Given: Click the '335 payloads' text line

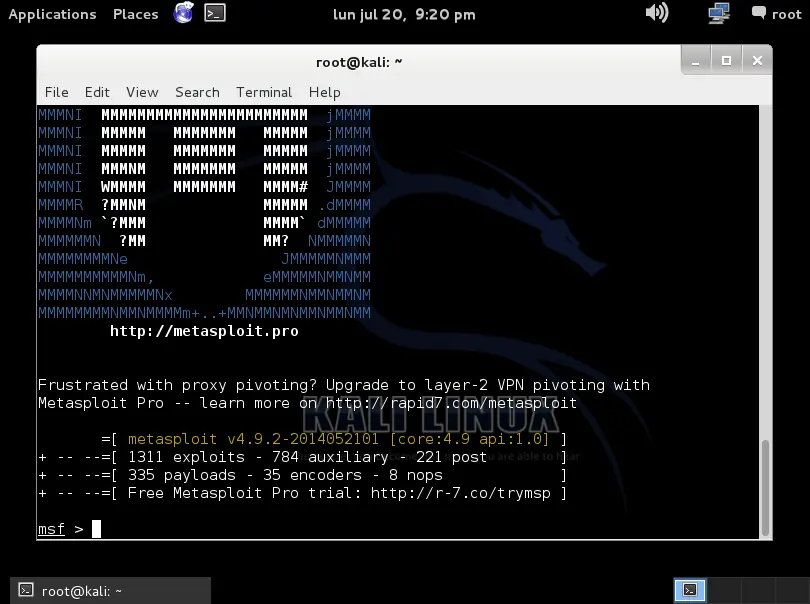Looking at the screenshot, I should pos(181,475).
